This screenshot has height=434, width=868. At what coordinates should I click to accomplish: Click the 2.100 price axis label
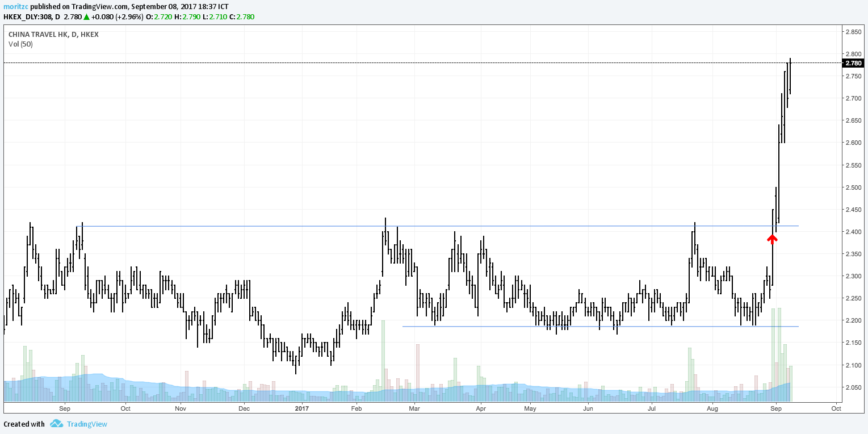(x=854, y=365)
